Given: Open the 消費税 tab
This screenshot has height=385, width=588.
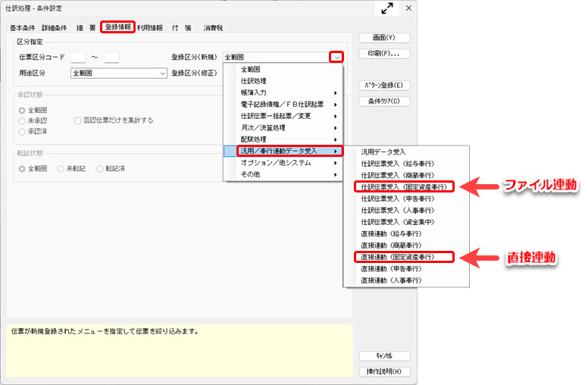Looking at the screenshot, I should (213, 28).
